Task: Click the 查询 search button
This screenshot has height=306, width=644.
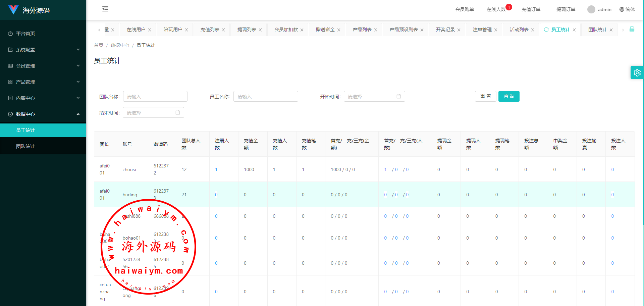Action: [508, 96]
